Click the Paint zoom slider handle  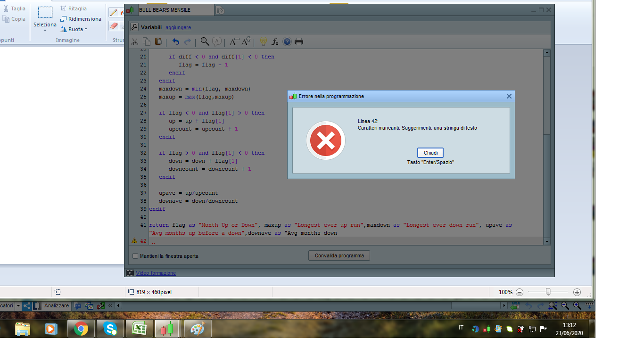(548, 292)
